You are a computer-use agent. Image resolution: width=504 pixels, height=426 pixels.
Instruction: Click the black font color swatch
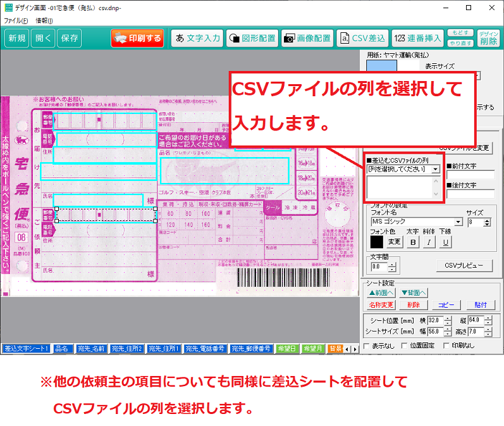click(x=376, y=242)
